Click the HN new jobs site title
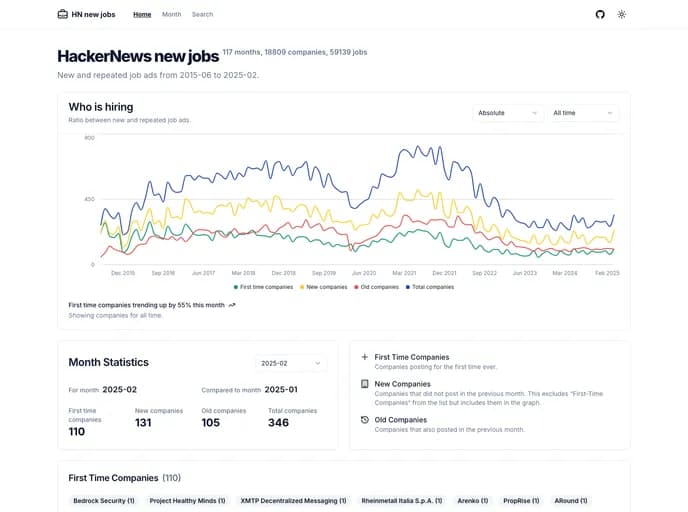 pyautogui.click(x=93, y=14)
